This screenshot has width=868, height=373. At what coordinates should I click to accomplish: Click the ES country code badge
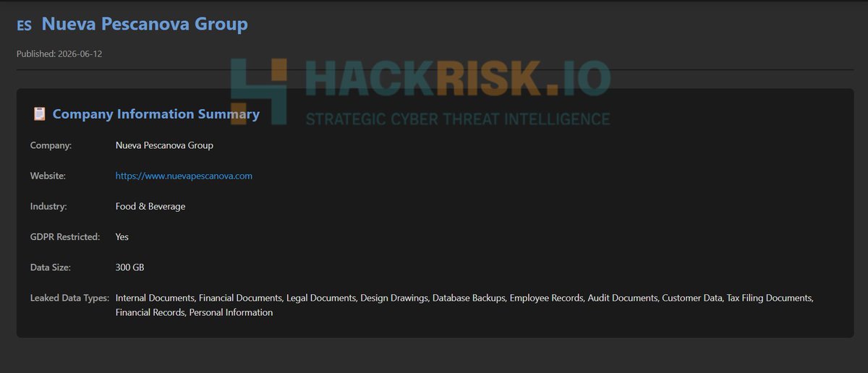coord(24,25)
